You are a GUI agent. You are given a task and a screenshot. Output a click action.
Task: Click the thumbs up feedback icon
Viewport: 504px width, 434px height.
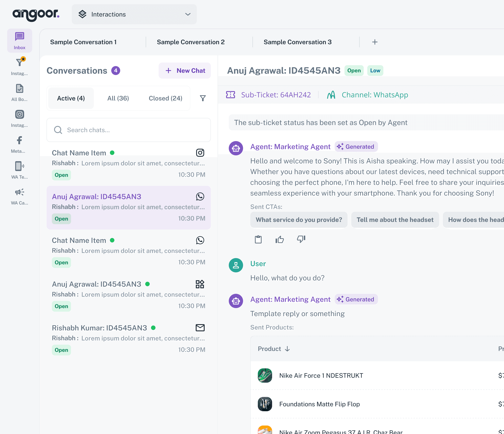coord(279,240)
